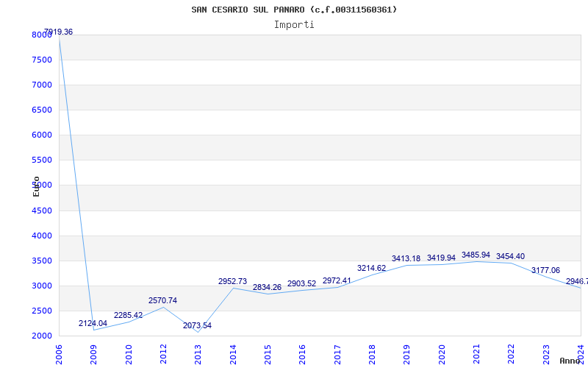Image resolution: width=588 pixels, height=368 pixels.
Task: Select the 3214.62 value label
Action: [x=371, y=268]
